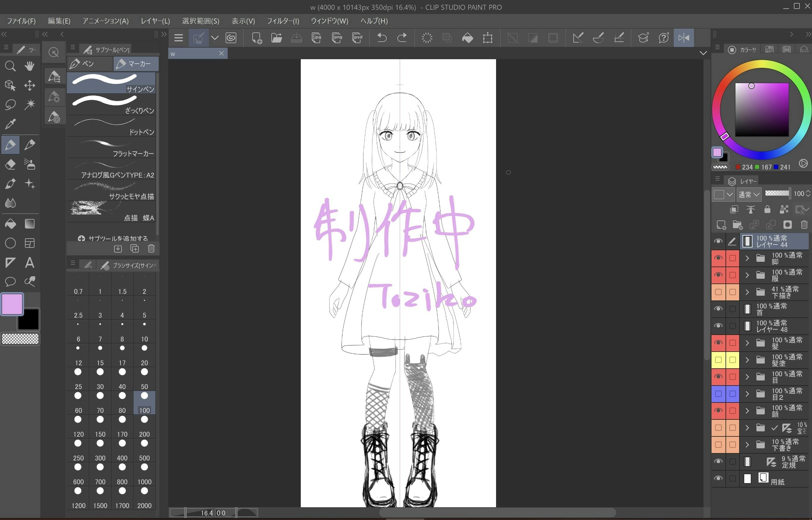Expand the 服 layer folder

point(747,275)
